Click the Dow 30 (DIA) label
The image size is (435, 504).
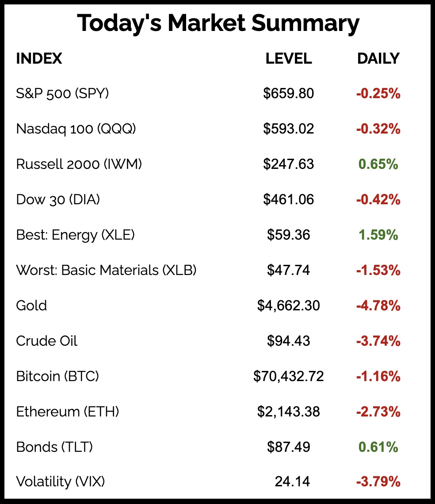click(58, 199)
